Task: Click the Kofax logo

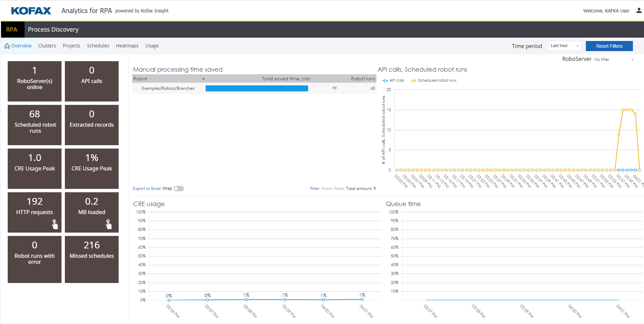Action: [31, 11]
